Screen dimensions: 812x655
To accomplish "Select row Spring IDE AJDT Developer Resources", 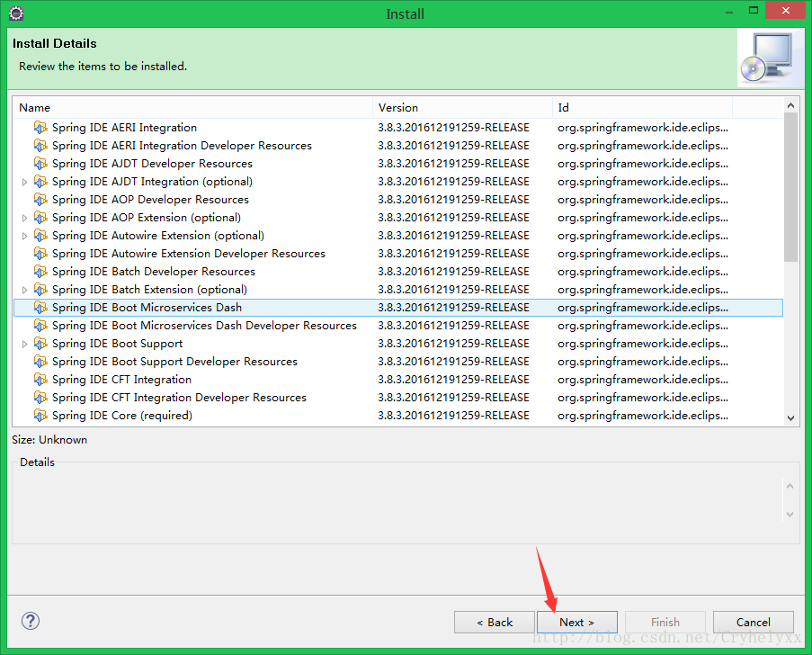I will pyautogui.click(x=397, y=163).
